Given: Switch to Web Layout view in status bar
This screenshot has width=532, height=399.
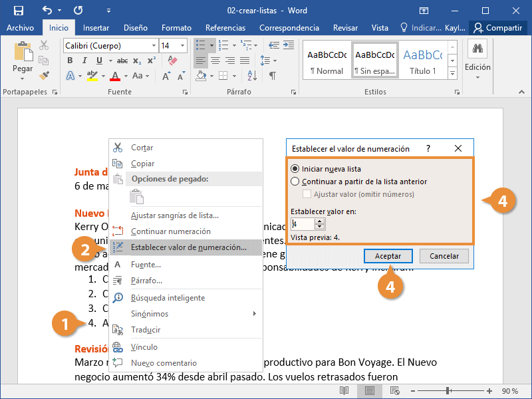Looking at the screenshot, I should point(394,391).
